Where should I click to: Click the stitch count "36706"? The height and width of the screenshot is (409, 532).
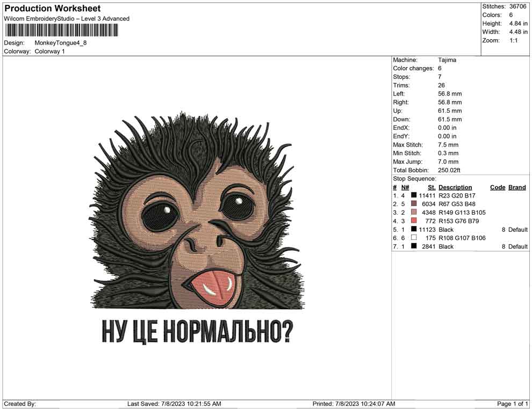tap(517, 6)
